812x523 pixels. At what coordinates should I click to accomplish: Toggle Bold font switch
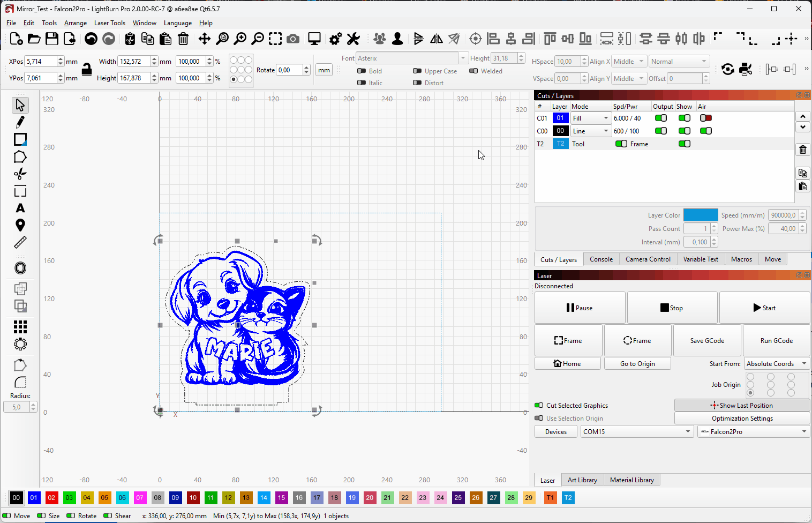(362, 71)
